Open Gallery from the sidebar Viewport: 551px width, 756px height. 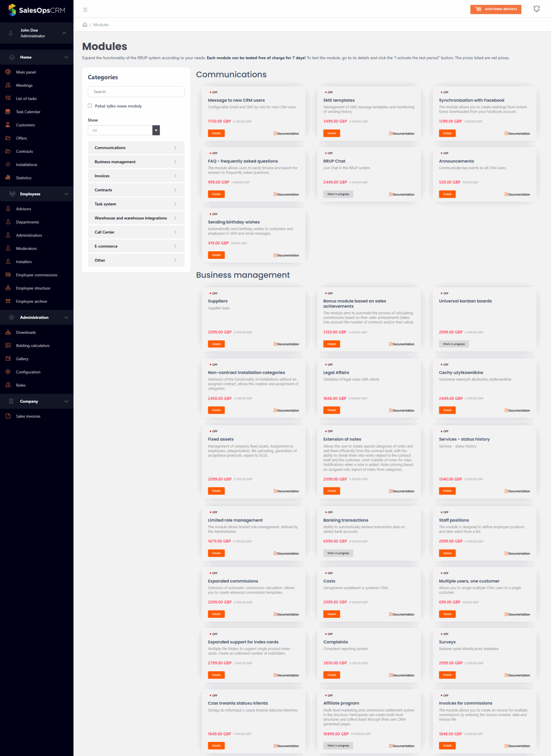point(22,359)
